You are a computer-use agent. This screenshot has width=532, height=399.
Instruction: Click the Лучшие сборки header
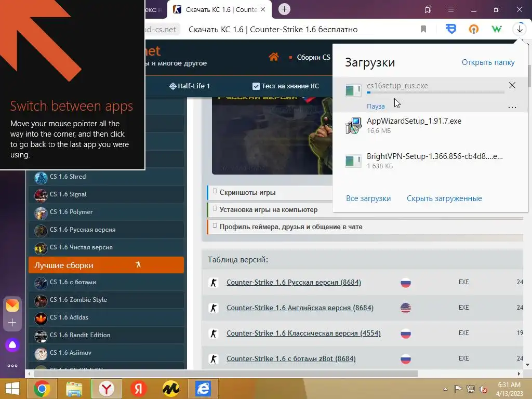point(106,265)
